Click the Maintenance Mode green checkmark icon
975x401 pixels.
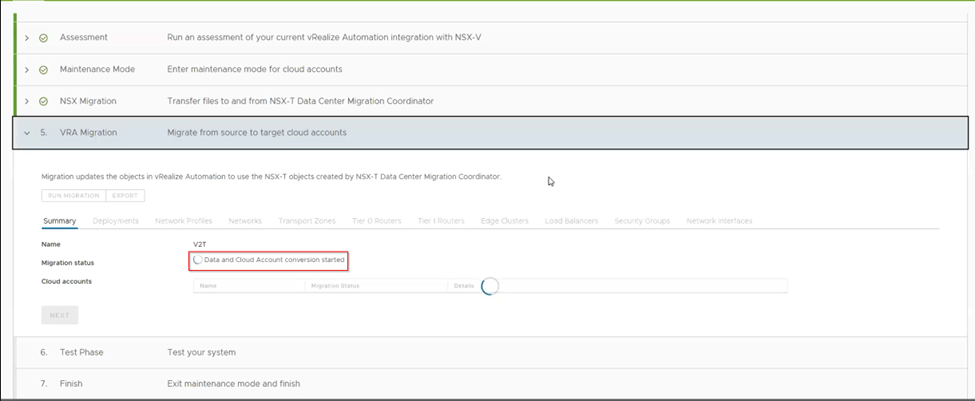pos(43,70)
